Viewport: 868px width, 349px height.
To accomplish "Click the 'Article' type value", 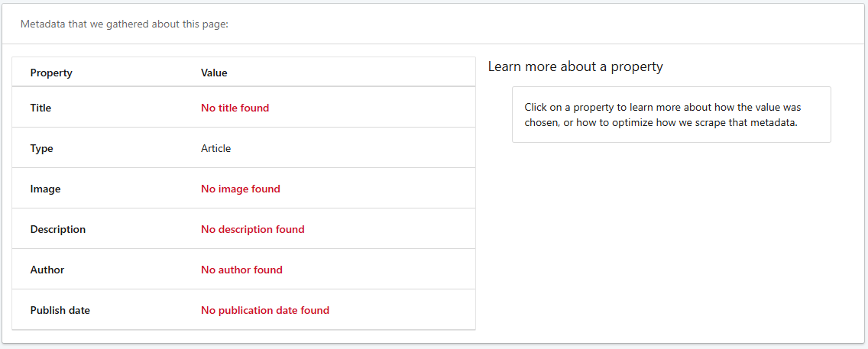I will [x=215, y=148].
